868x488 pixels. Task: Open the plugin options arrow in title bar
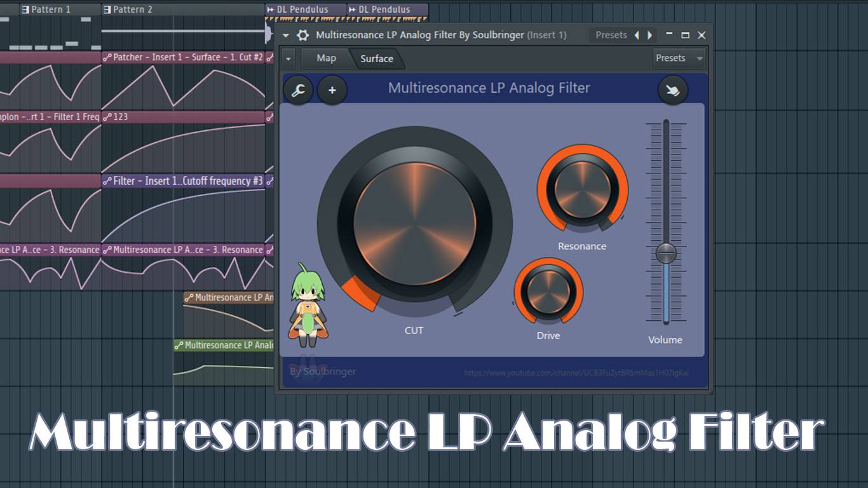click(x=286, y=36)
